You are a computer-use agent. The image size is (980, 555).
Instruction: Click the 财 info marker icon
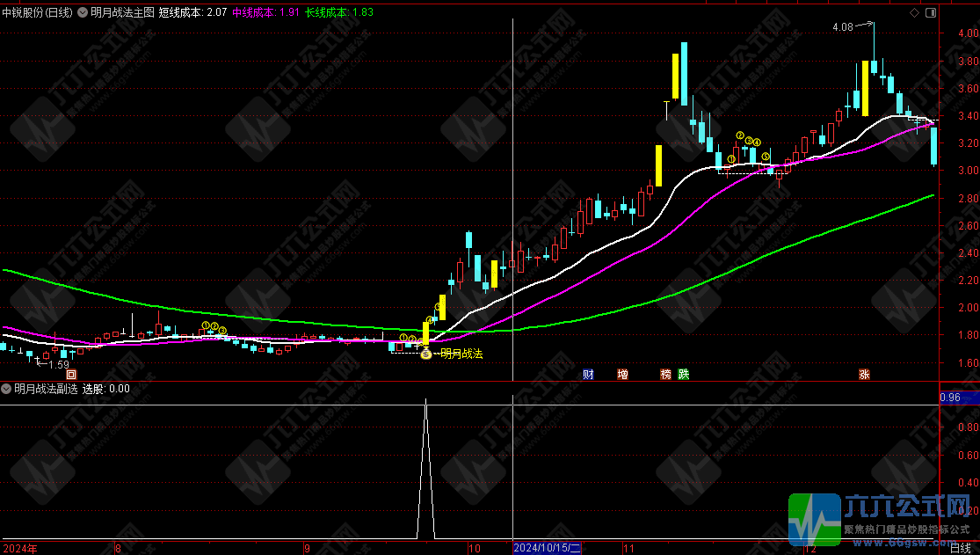(588, 374)
